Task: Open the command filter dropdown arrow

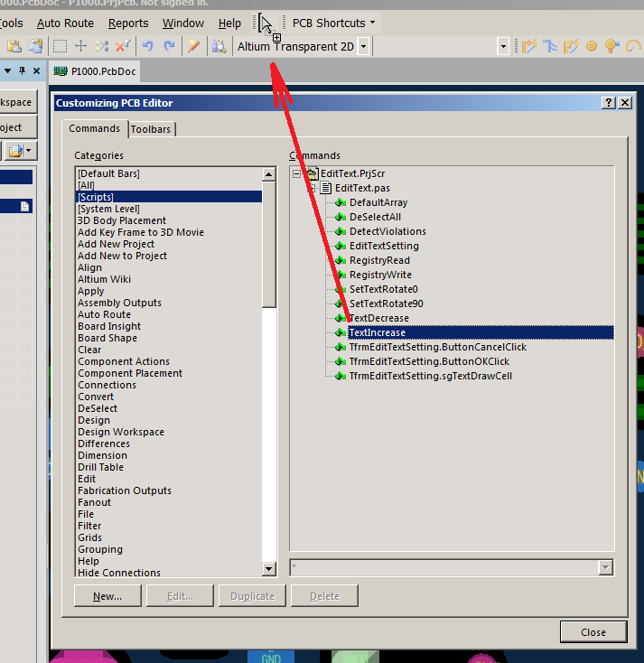Action: pyautogui.click(x=605, y=567)
